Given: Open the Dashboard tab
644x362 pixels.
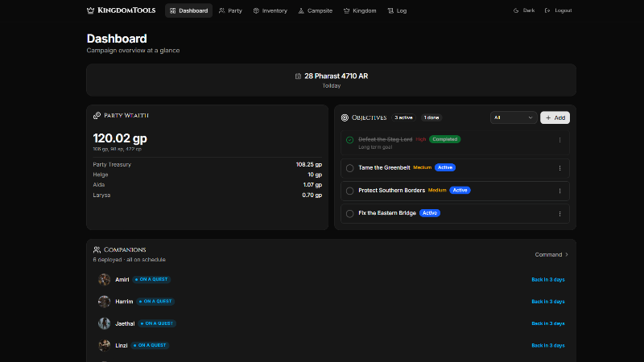Looking at the screenshot, I should (x=189, y=10).
